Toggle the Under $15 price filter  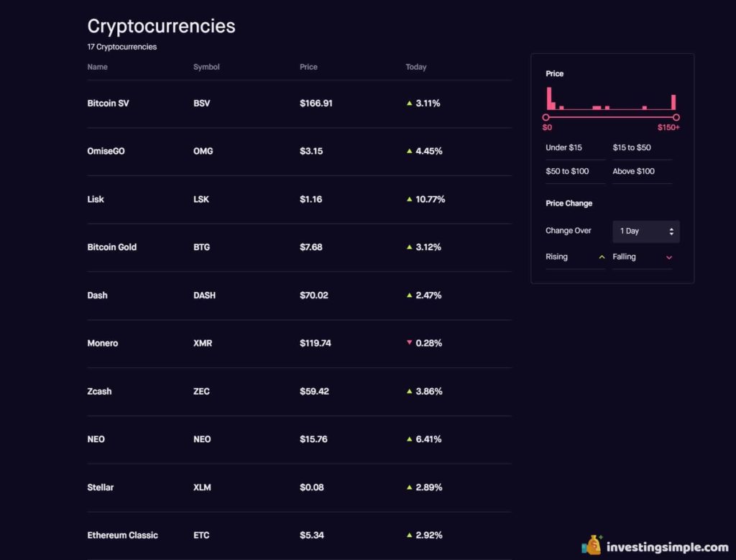pyautogui.click(x=575, y=148)
